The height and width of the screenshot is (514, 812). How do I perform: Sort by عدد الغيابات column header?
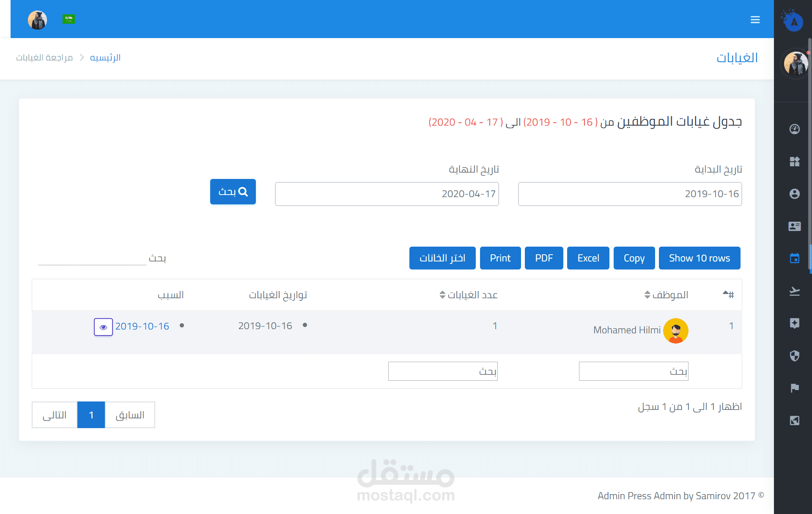472,295
